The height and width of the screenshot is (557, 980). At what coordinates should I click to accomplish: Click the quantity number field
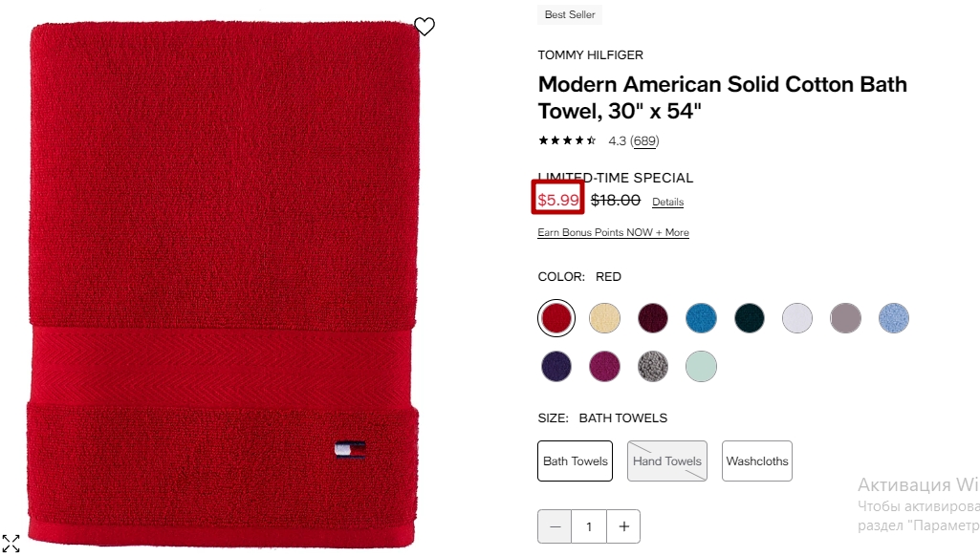(589, 526)
